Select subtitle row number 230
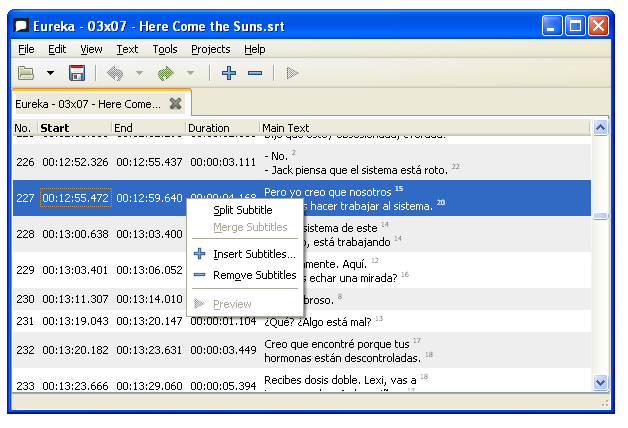The width and height of the screenshot is (628, 428). 25,299
